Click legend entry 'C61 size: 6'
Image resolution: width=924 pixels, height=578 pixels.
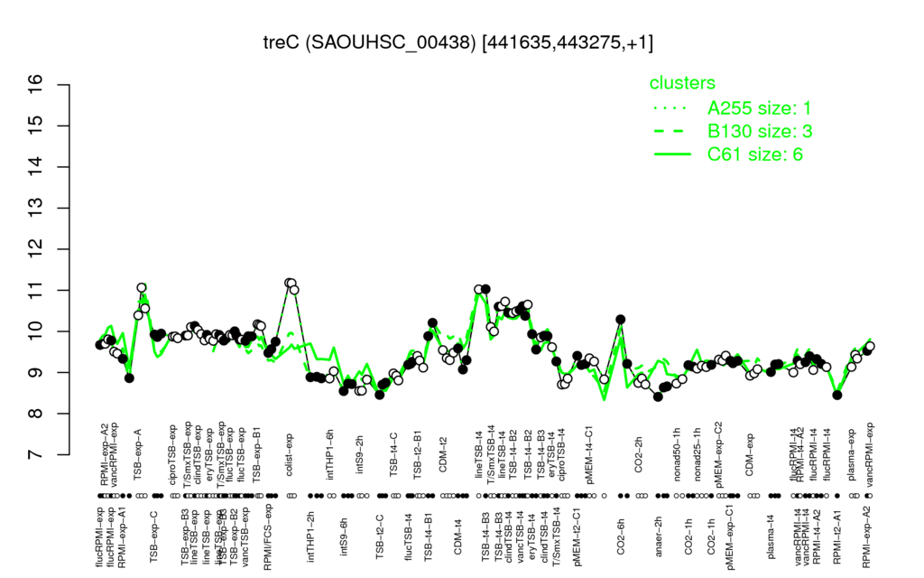755,154
